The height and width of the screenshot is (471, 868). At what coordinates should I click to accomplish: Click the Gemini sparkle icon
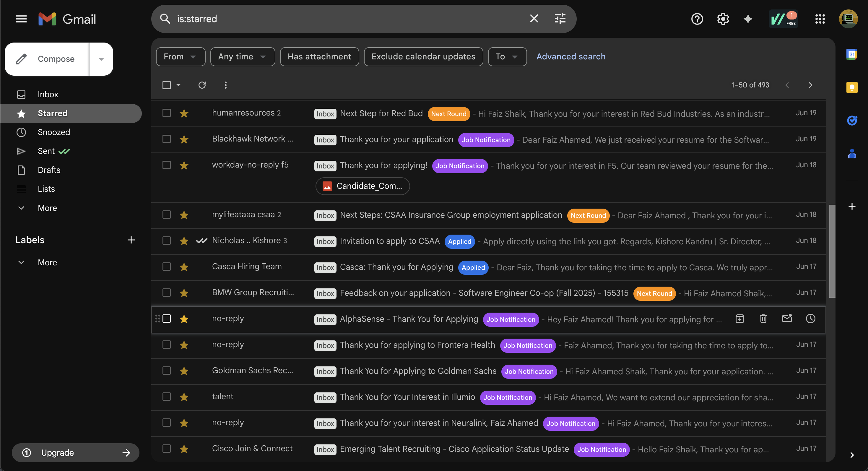pyautogui.click(x=748, y=19)
